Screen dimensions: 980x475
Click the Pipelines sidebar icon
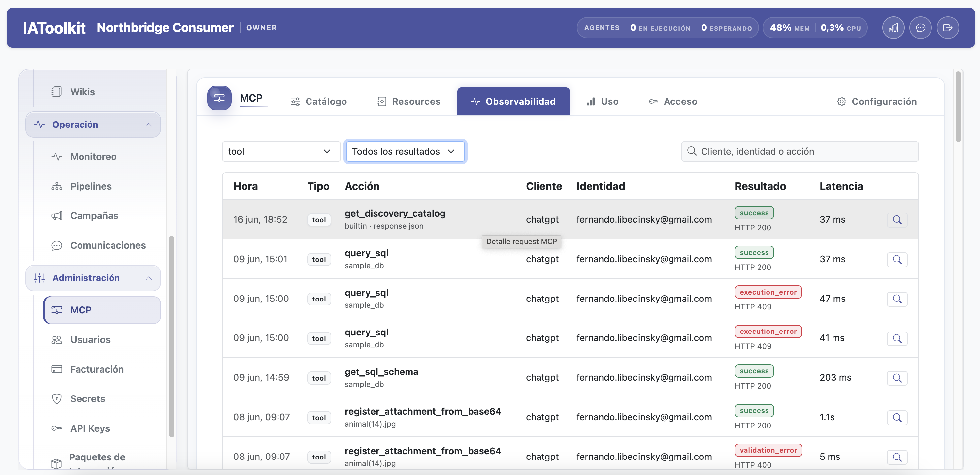pyautogui.click(x=57, y=186)
